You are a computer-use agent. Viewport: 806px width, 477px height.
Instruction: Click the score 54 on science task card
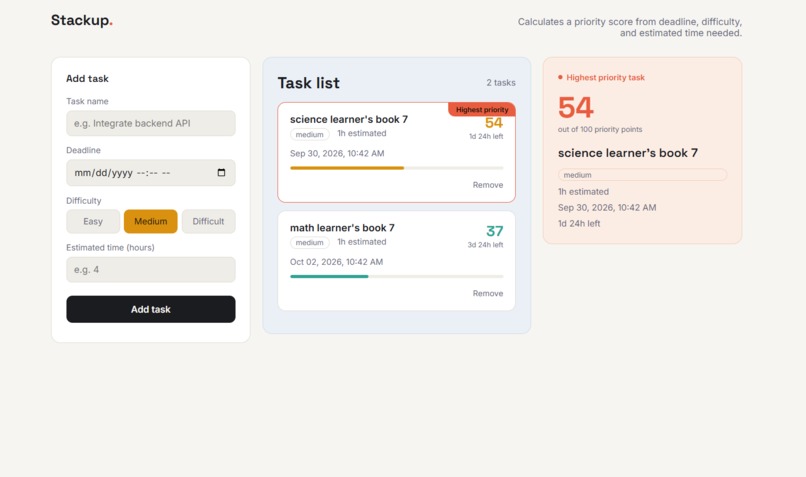[493, 123]
